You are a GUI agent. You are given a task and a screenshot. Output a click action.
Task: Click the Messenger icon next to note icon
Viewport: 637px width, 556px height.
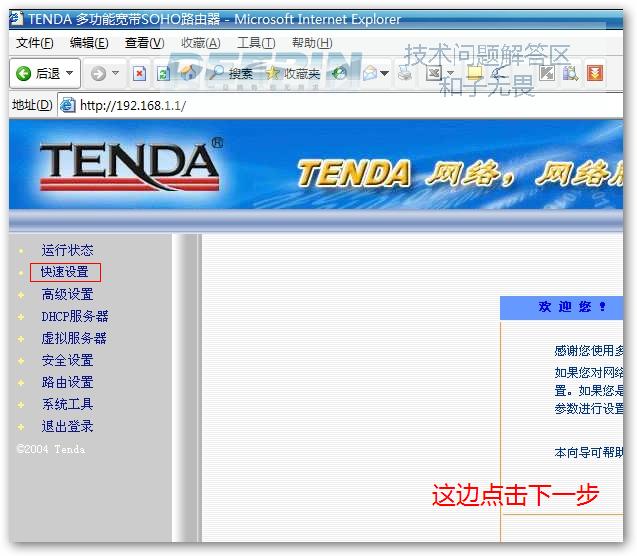[498, 73]
